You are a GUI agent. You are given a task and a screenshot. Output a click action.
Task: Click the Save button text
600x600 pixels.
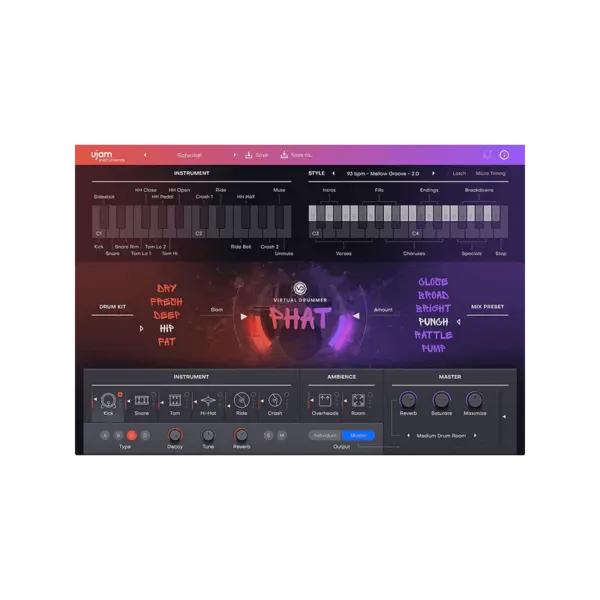[261, 155]
